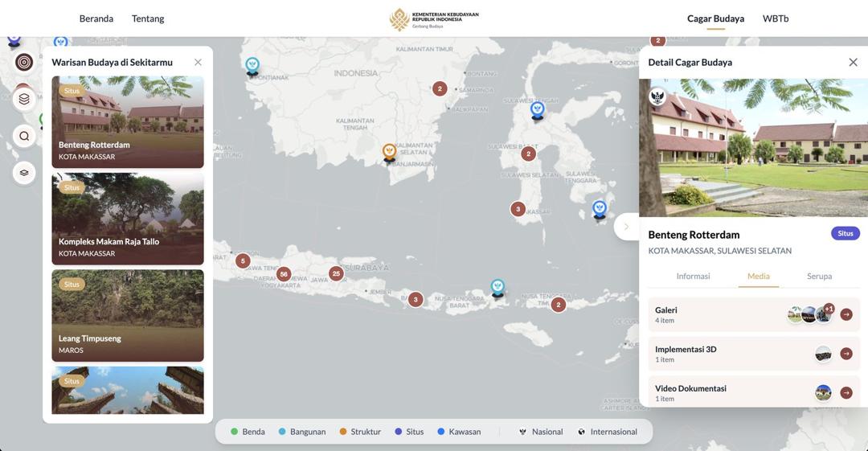The width and height of the screenshot is (868, 451).
Task: Click the Implementasi 3D preview thumbnail
Action: click(x=823, y=354)
